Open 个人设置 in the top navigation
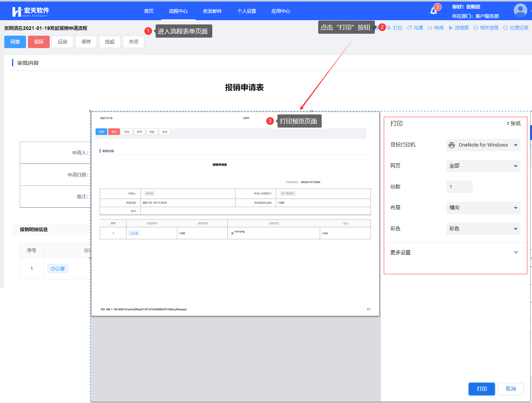This screenshot has height=403, width=532. 246,11
